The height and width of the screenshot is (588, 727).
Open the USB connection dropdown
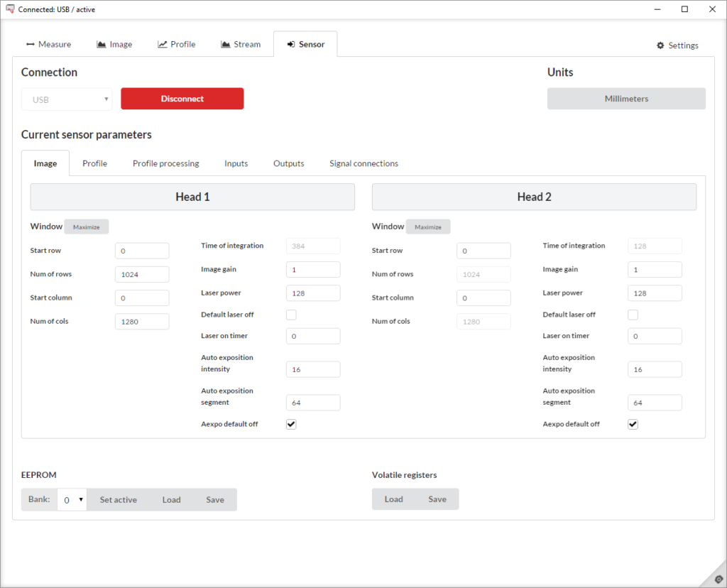point(67,99)
